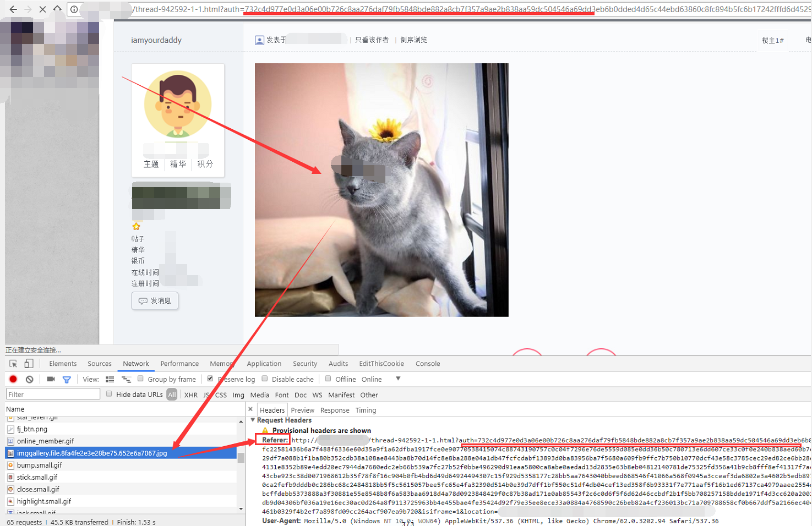
Task: Open the Preview tab of the request
Action: pos(302,410)
